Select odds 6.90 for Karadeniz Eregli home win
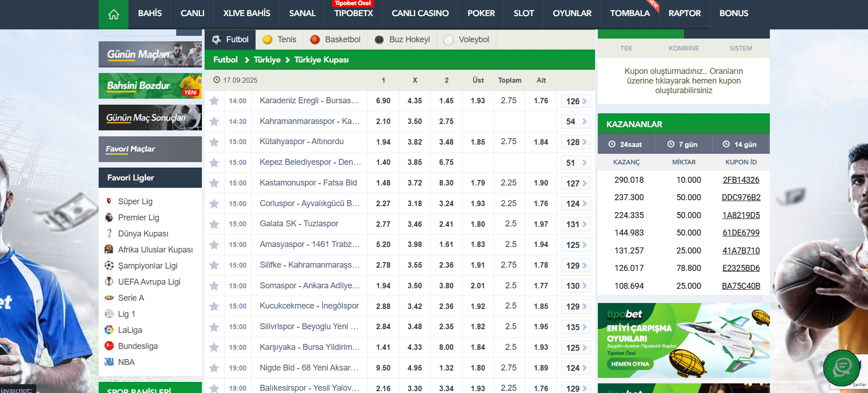Screen dimensions: 868x393 [x=383, y=101]
